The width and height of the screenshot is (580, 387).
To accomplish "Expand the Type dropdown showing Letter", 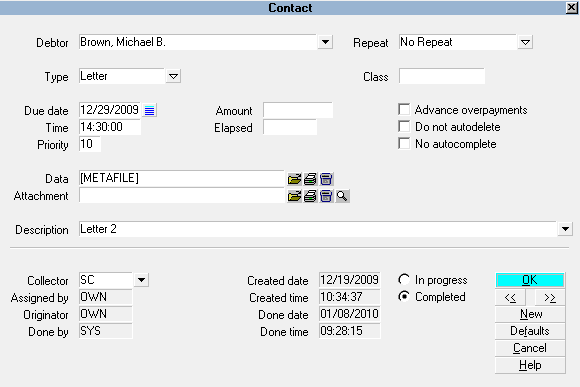I will 173,76.
